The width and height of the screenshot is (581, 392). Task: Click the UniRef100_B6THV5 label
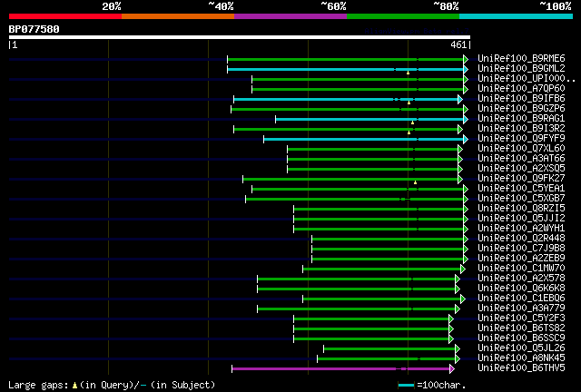coord(521,368)
